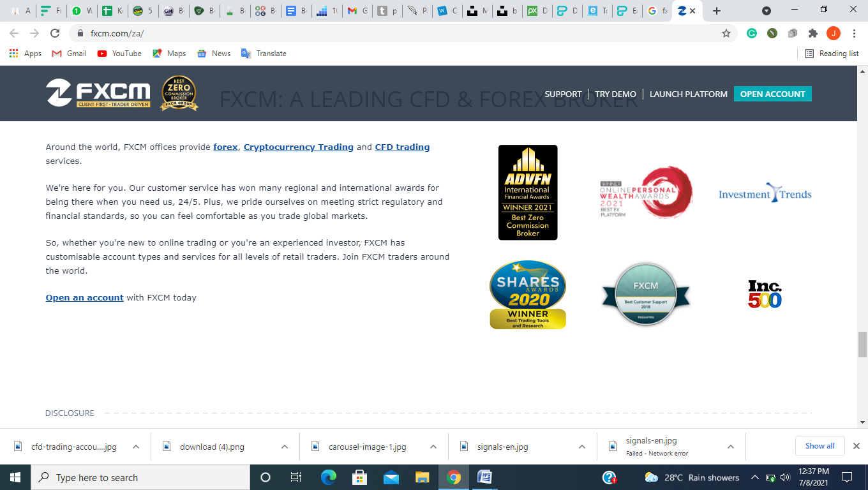Open the YouTube bookmark
Image resolution: width=868 pixels, height=490 pixels.
click(x=119, y=54)
